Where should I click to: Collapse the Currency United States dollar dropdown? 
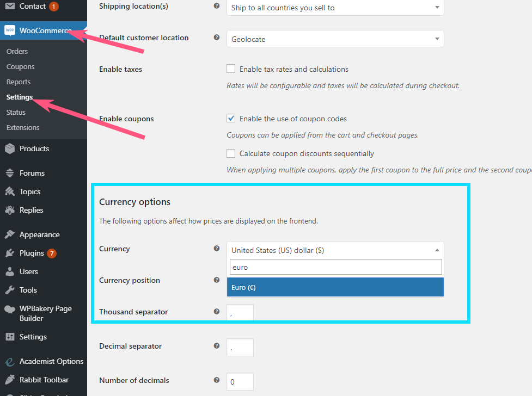point(335,250)
